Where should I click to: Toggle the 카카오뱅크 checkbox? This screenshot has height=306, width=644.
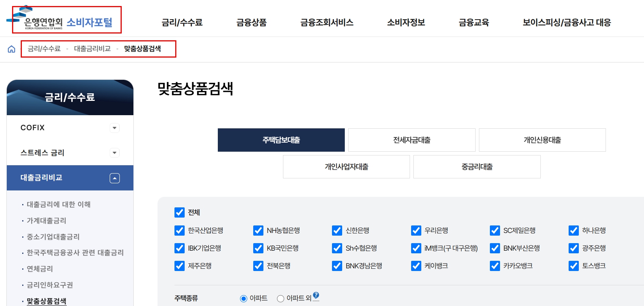click(495, 266)
